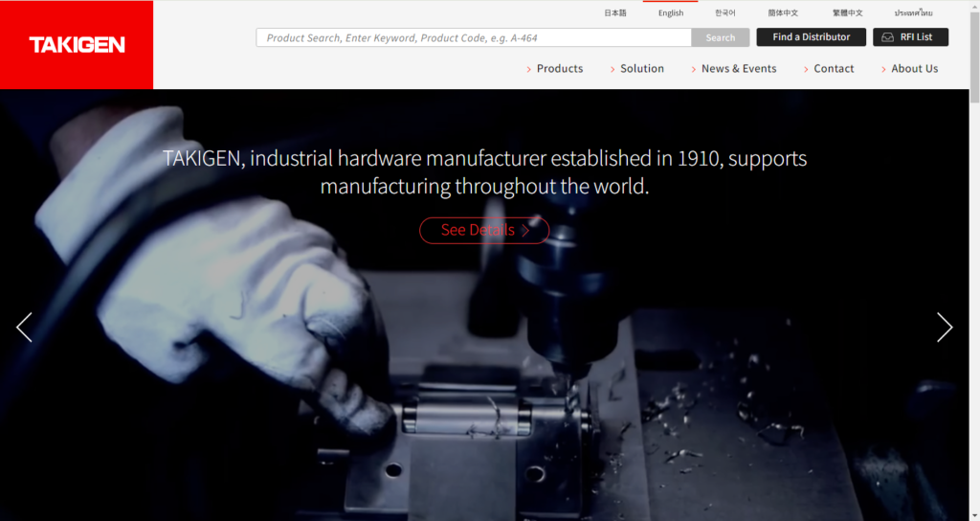Select the English language option
Screen dimensions: 980x521
[x=670, y=13]
